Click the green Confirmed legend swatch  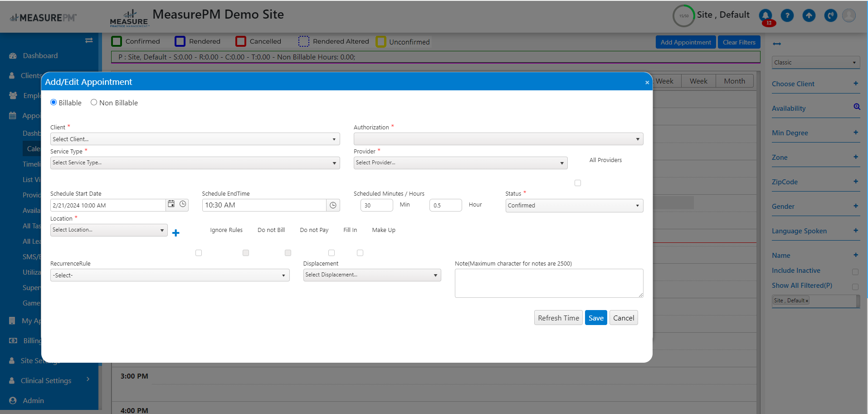tap(117, 41)
